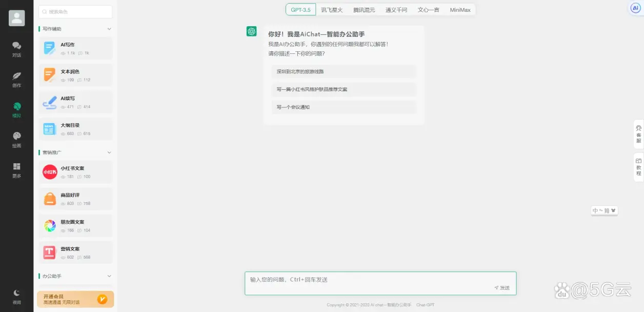Click the round AI icon at top right
The height and width of the screenshot is (312, 644).
tap(635, 8)
